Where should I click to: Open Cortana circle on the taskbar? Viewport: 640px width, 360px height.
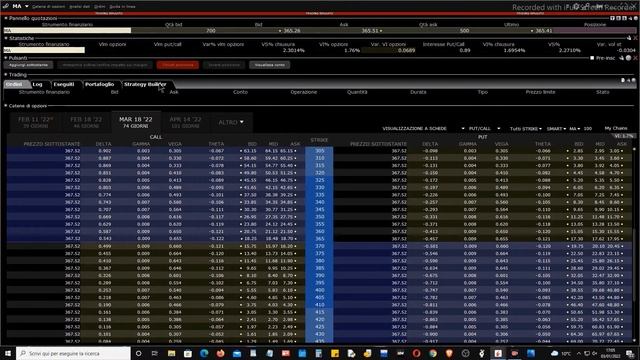pos(139,353)
